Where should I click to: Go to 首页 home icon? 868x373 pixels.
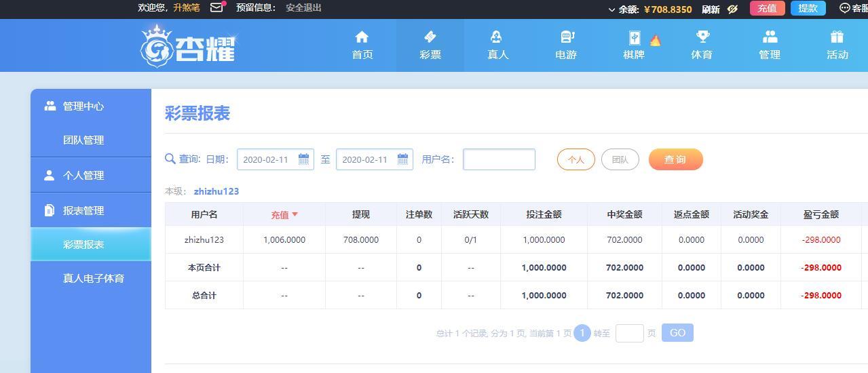[362, 37]
